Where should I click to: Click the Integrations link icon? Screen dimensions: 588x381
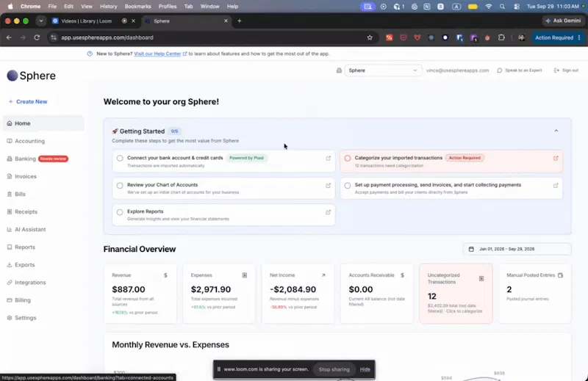pos(10,283)
